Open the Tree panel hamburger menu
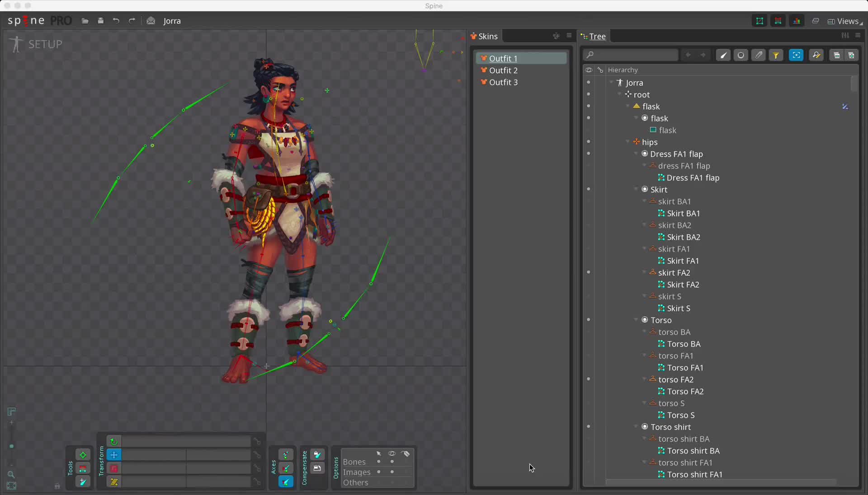868x495 pixels. pyautogui.click(x=858, y=35)
